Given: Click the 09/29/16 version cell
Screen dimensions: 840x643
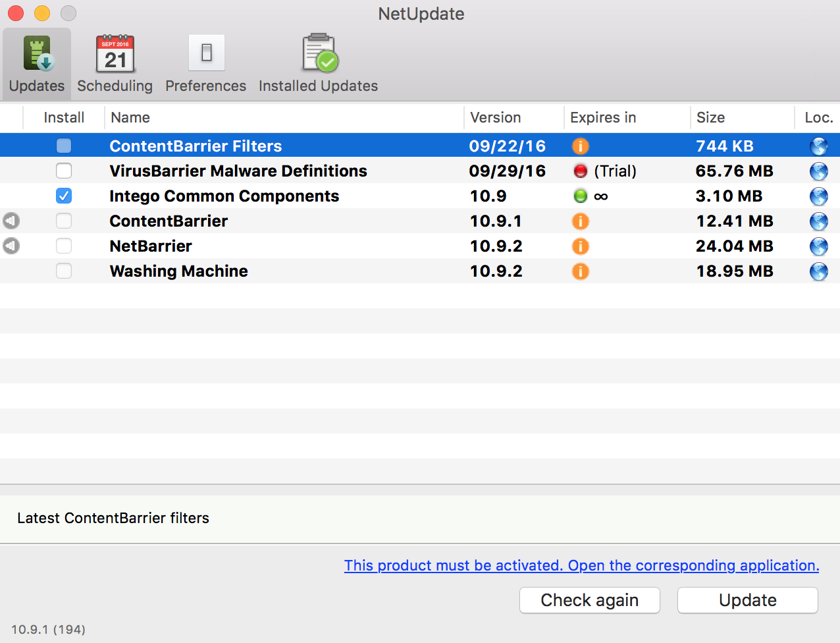Looking at the screenshot, I should pyautogui.click(x=508, y=171).
